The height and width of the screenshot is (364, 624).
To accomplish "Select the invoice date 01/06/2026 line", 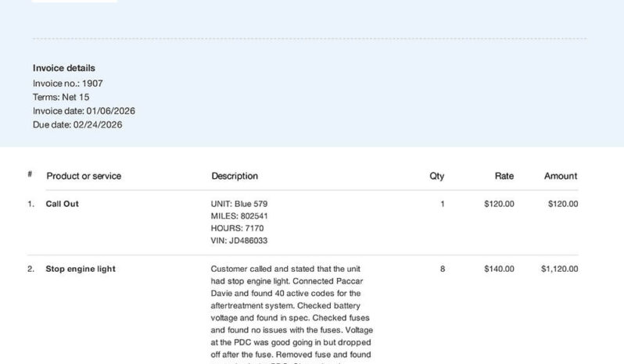I will point(84,111).
